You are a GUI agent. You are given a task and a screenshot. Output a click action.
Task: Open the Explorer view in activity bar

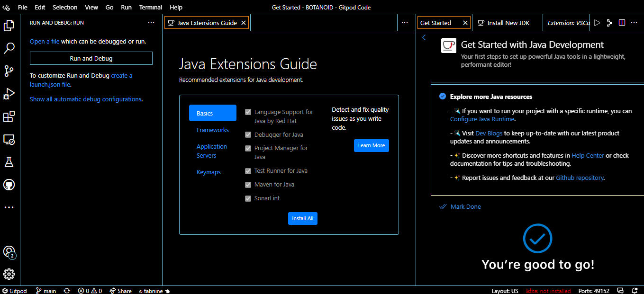tap(9, 25)
